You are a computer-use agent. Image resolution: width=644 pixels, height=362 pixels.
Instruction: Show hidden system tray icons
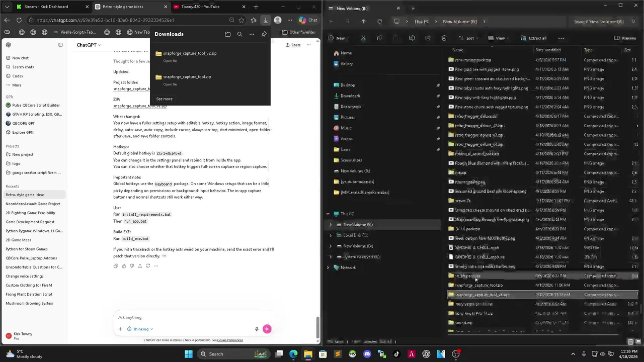click(573, 354)
